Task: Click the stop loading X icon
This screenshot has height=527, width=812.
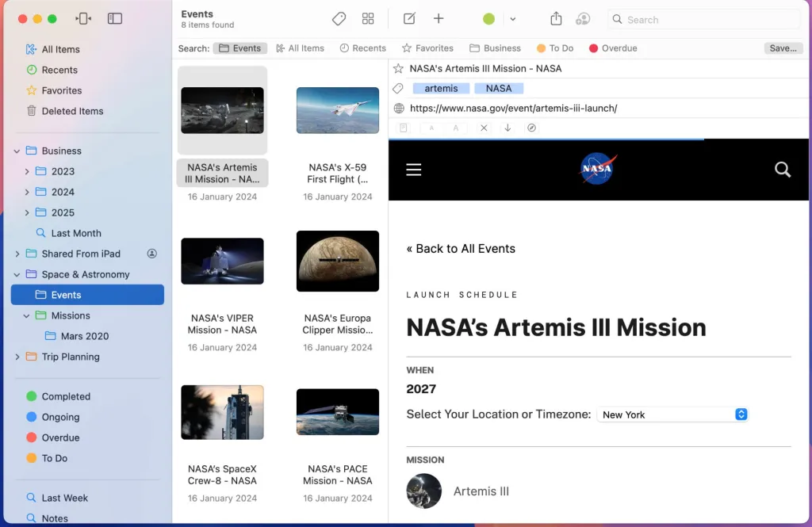Action: click(x=484, y=128)
